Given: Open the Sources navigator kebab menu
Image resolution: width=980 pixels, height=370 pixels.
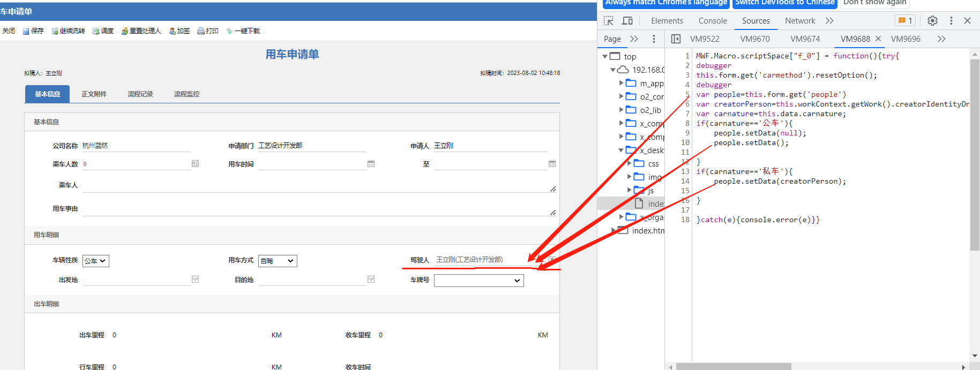Looking at the screenshot, I should (654, 39).
